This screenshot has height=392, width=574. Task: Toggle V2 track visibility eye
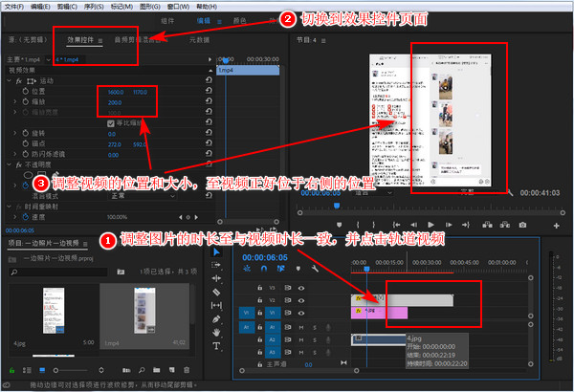[x=301, y=300]
